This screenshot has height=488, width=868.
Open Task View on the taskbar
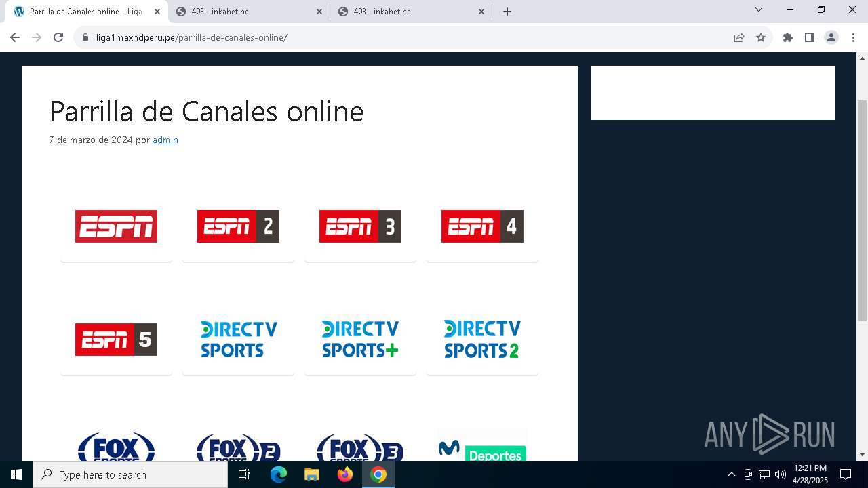pos(244,474)
